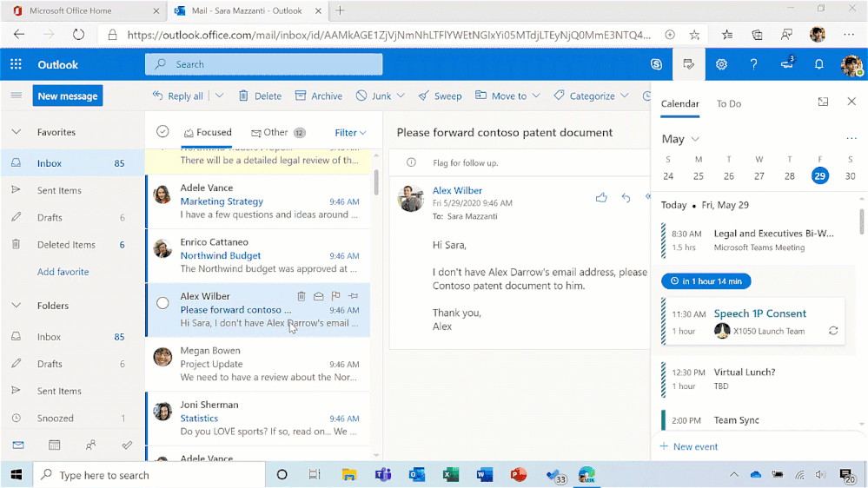Open the notifications bell
Image resolution: width=868 pixels, height=488 pixels.
[x=818, y=64]
